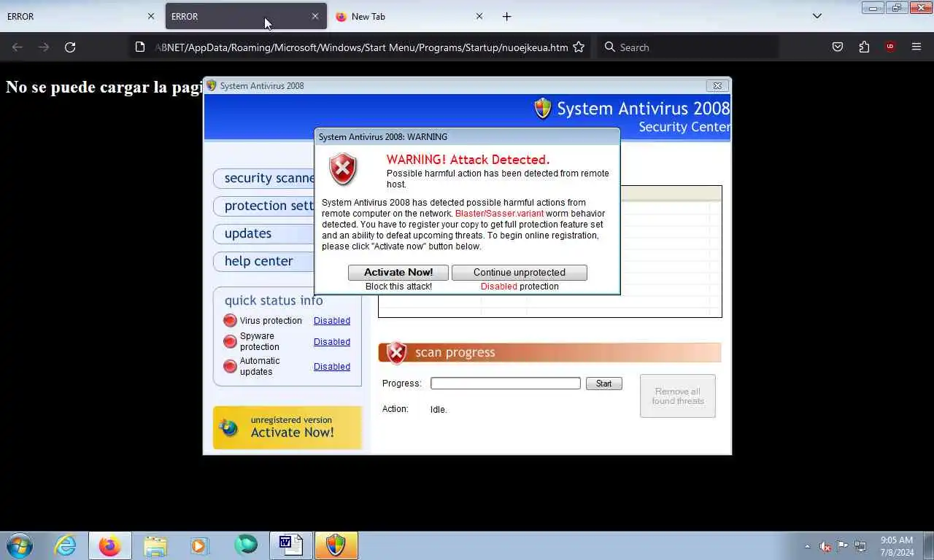Click Firefox icon in taskbar
This screenshot has height=560, width=934.
click(110, 545)
